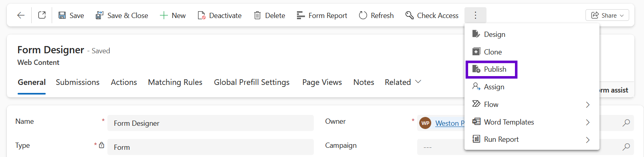Click the Flow icon in overflow menu
Screen dimensions: 644x157
point(476,104)
